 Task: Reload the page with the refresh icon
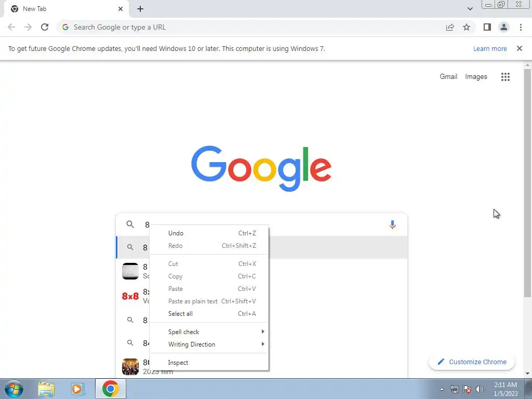(45, 27)
